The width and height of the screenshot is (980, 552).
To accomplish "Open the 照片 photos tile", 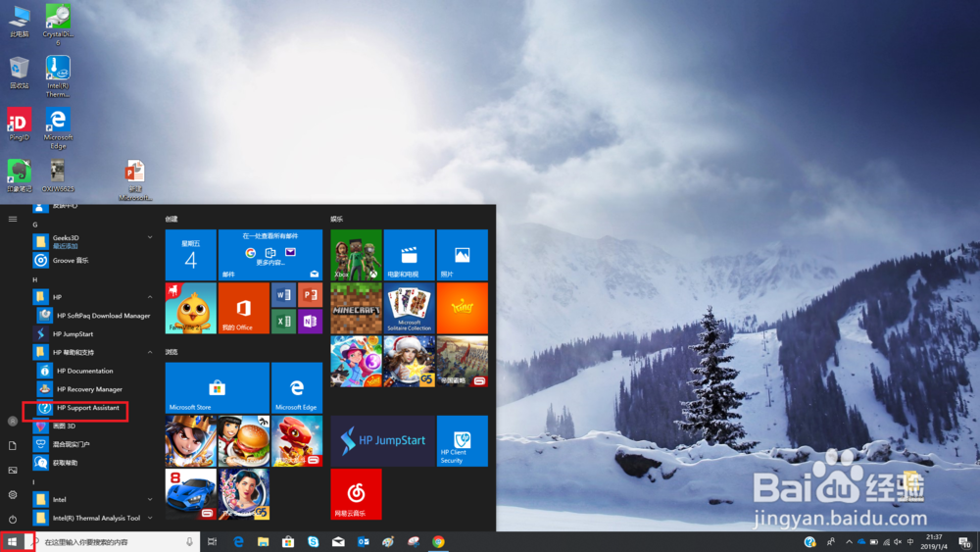I will [463, 255].
